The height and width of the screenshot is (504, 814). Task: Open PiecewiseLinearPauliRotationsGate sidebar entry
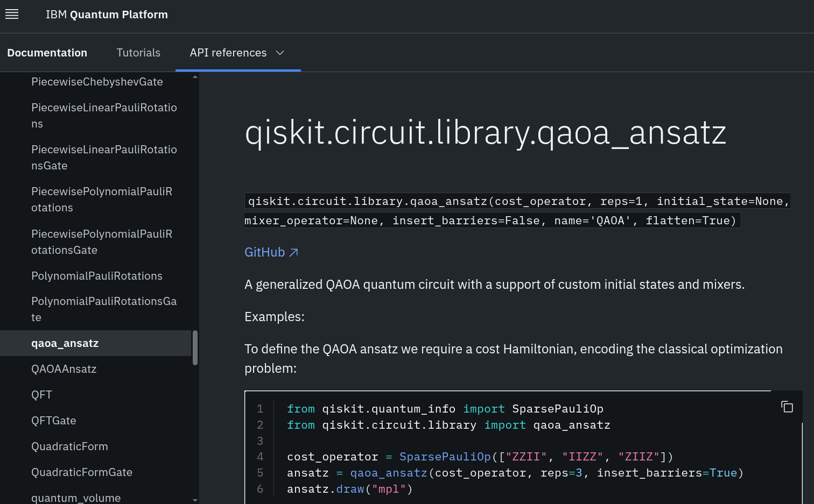(x=104, y=158)
